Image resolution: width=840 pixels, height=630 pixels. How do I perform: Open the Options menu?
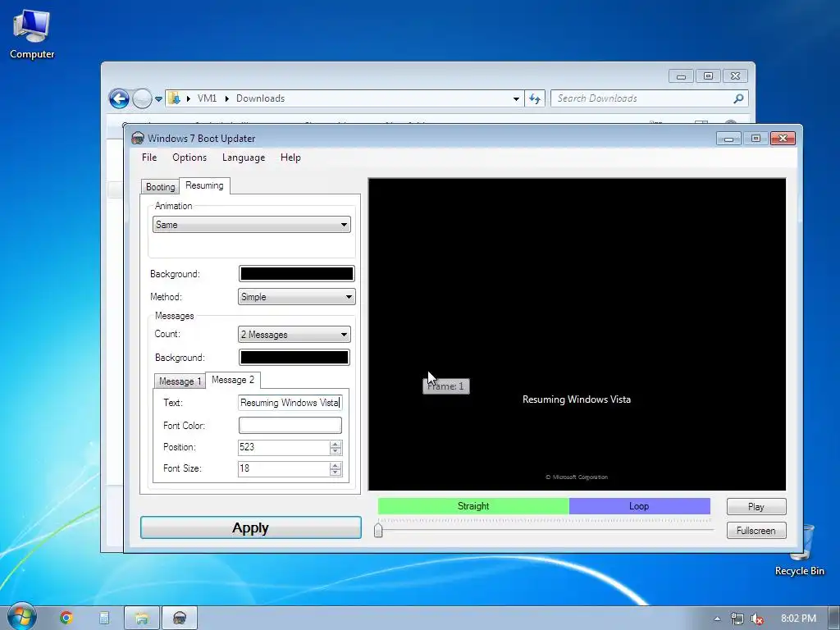pos(189,157)
